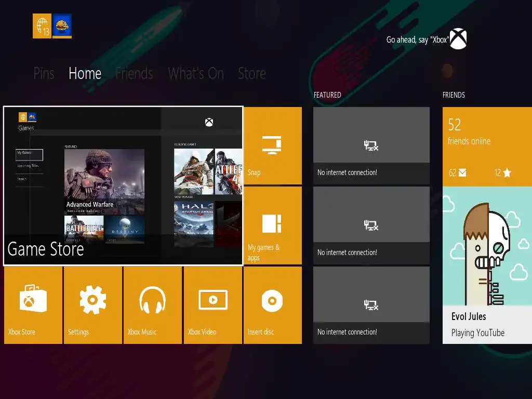This screenshot has width=532, height=399.
Task: Open the 52 friends online tile
Action: (487, 147)
